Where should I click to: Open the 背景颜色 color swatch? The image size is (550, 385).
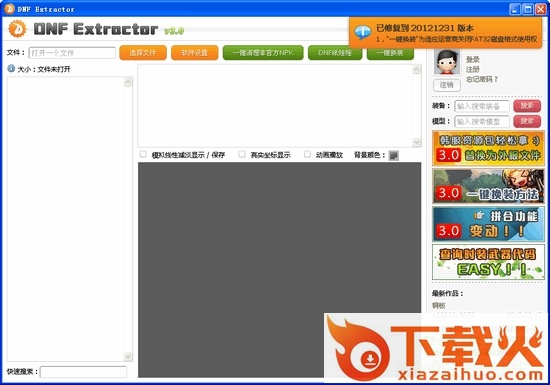[x=394, y=155]
